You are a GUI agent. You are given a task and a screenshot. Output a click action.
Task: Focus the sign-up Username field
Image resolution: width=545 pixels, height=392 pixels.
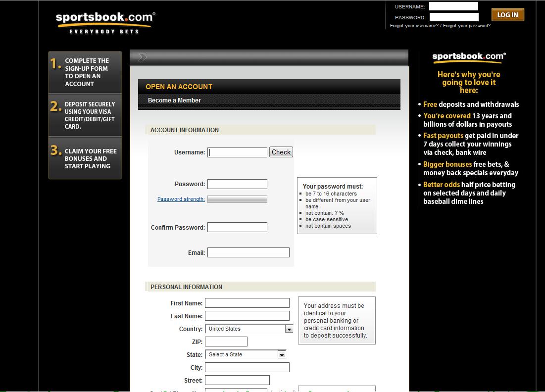click(238, 152)
